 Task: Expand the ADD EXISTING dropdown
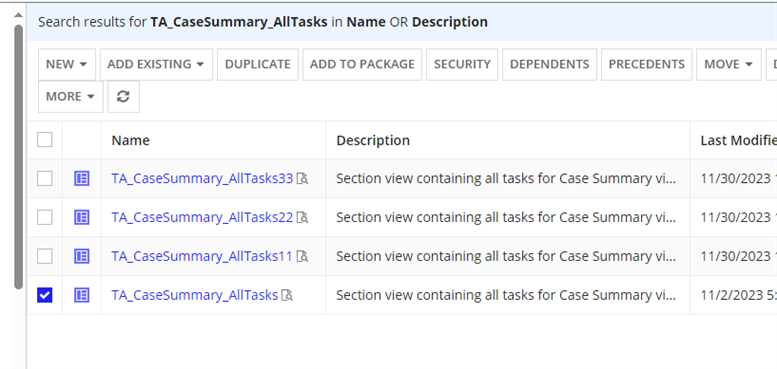tap(156, 64)
